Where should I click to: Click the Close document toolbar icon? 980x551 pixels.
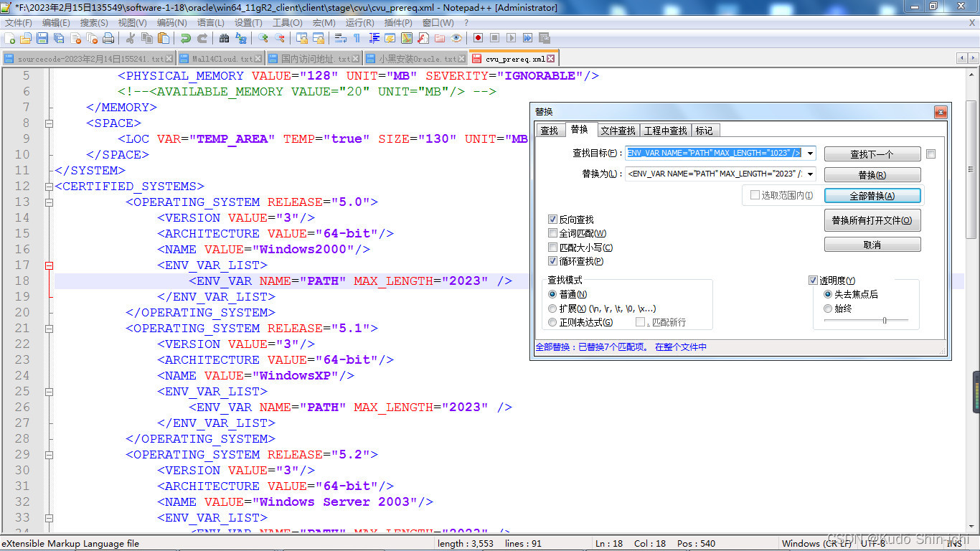coord(75,38)
